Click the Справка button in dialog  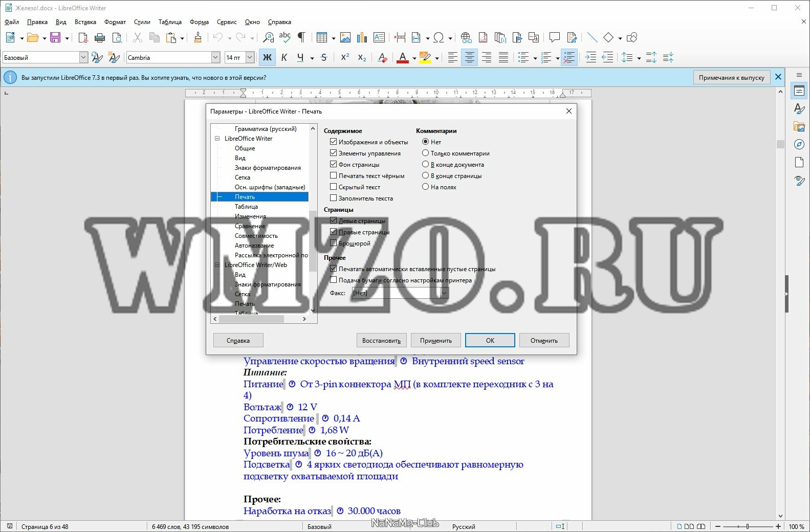click(238, 341)
